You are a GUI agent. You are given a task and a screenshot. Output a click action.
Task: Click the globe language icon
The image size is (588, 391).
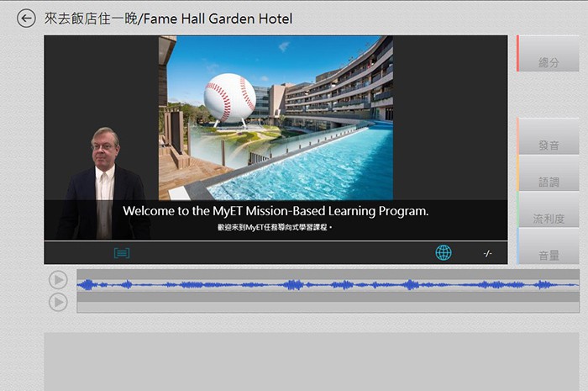(444, 253)
